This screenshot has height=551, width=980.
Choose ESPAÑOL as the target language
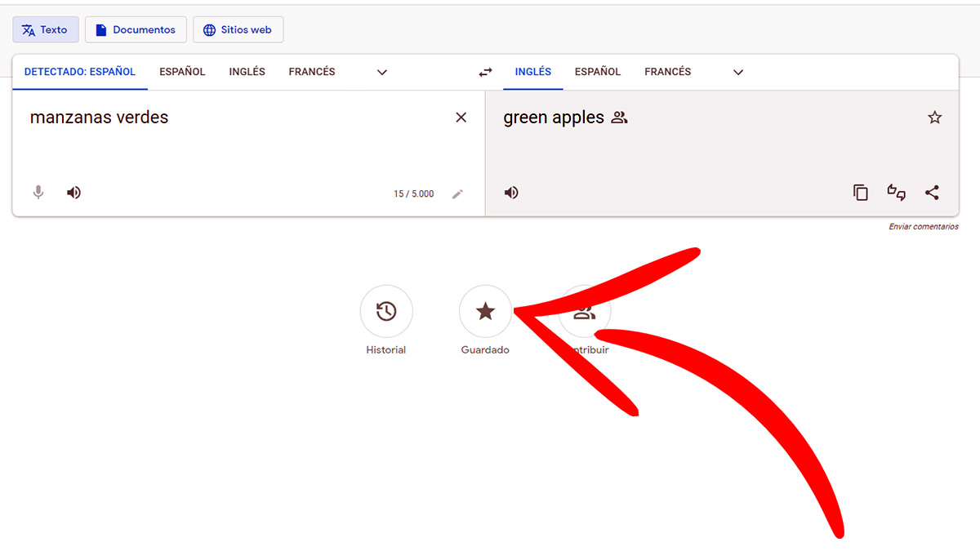[597, 72]
